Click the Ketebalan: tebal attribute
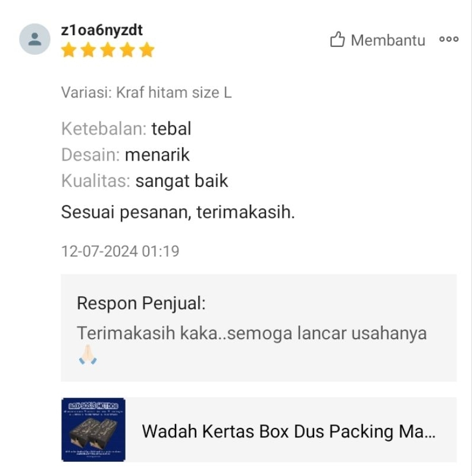The width and height of the screenshot is (476, 476). pyautogui.click(x=126, y=129)
